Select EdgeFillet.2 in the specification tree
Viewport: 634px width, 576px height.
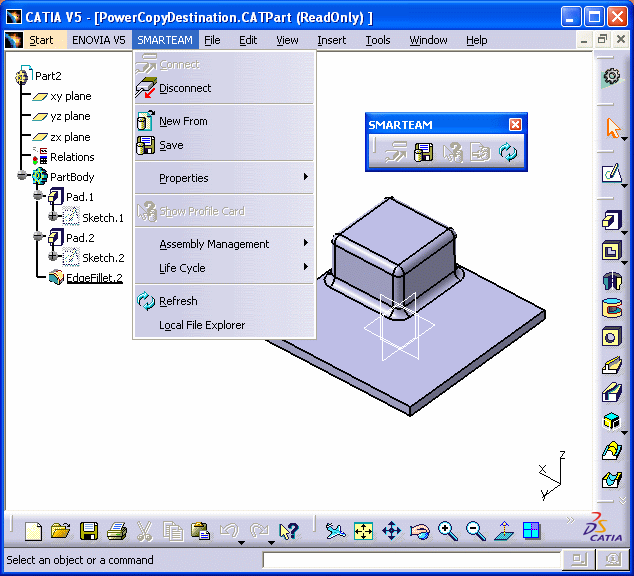tap(94, 278)
